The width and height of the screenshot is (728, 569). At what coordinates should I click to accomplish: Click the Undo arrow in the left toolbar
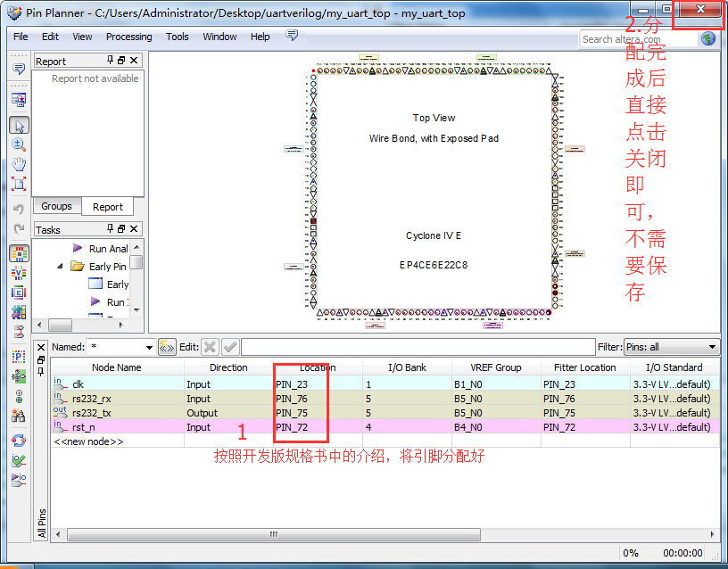(x=19, y=209)
